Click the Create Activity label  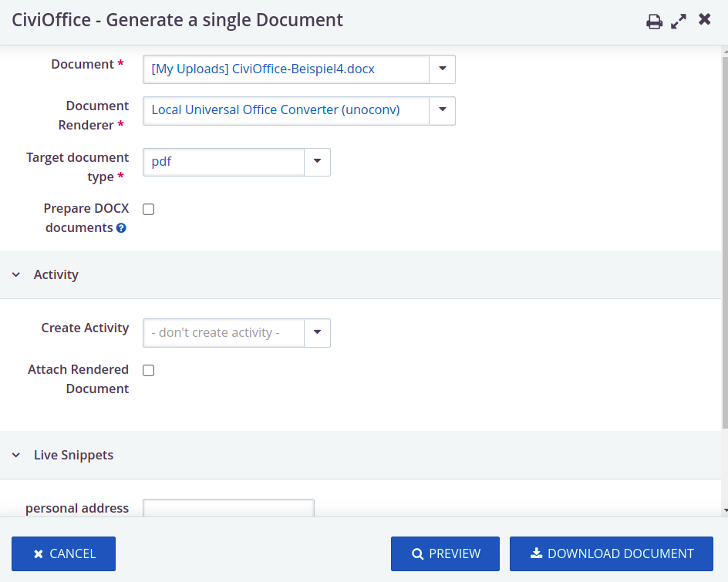85,328
